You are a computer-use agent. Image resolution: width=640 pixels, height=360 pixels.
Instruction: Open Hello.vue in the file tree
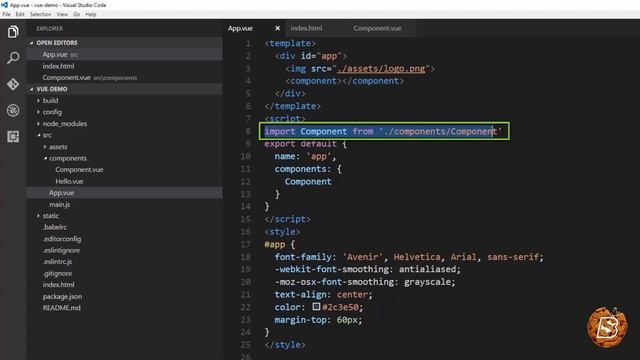[x=69, y=181]
